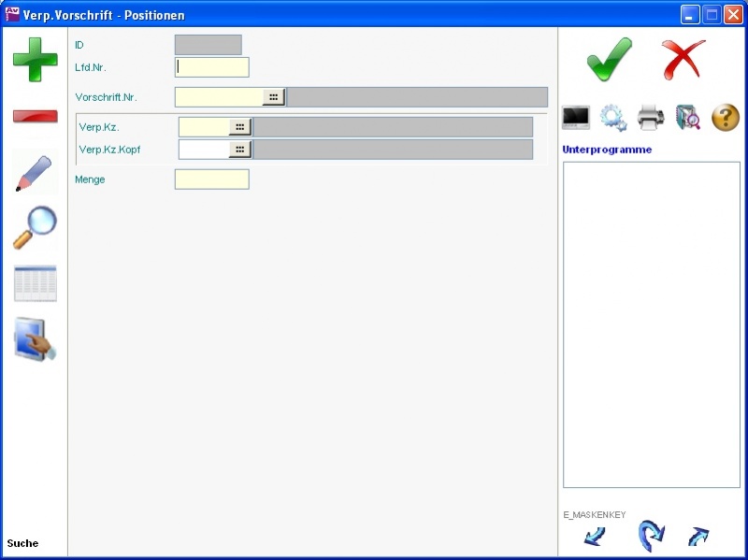Open the table list view icon
Screen dimensions: 748x560
(x=35, y=283)
